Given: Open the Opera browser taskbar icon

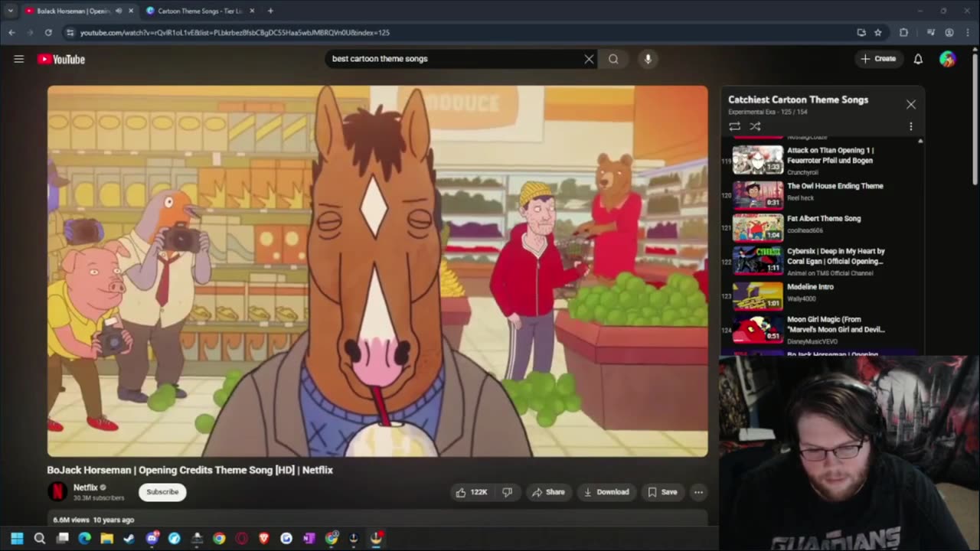Looking at the screenshot, I should click(x=241, y=539).
